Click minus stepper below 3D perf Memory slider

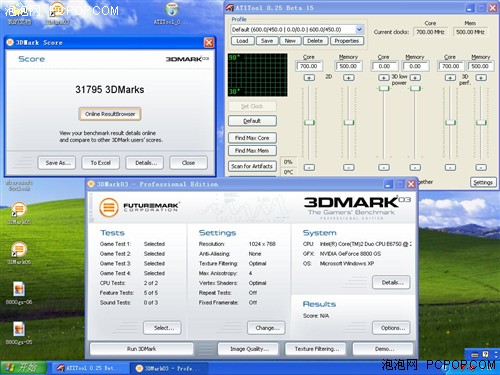point(481,167)
